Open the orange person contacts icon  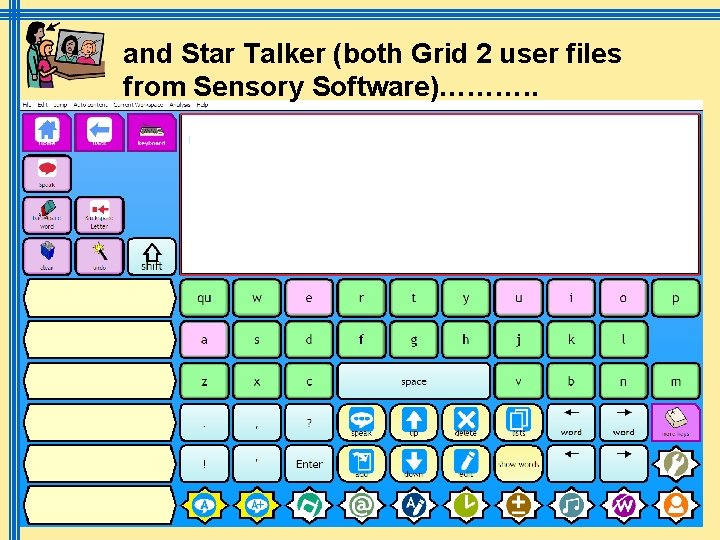[675, 505]
